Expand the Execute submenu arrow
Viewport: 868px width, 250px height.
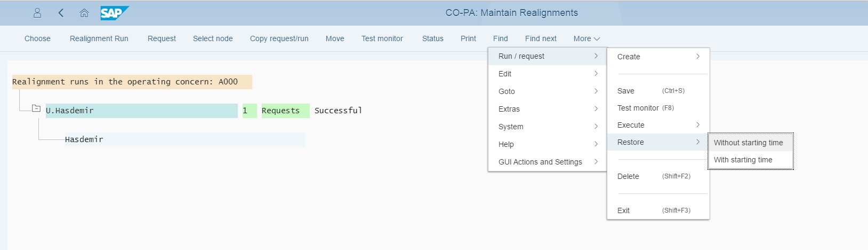[x=697, y=125]
